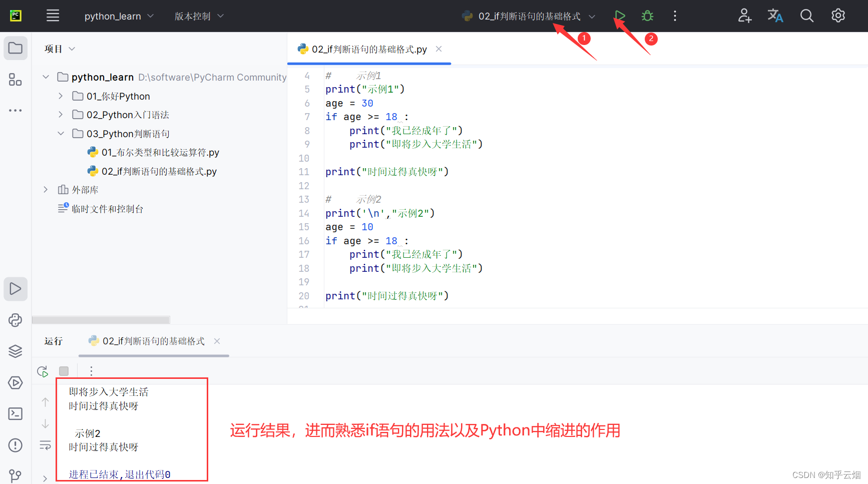Open more options in Run panel toolbar
This screenshot has width=868, height=484.
(x=91, y=371)
